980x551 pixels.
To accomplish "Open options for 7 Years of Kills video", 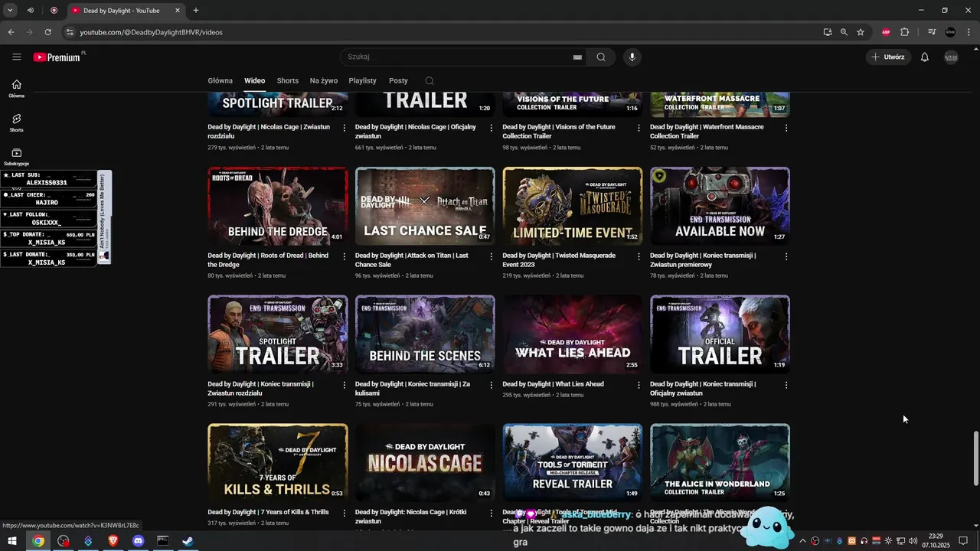I will [x=344, y=513].
